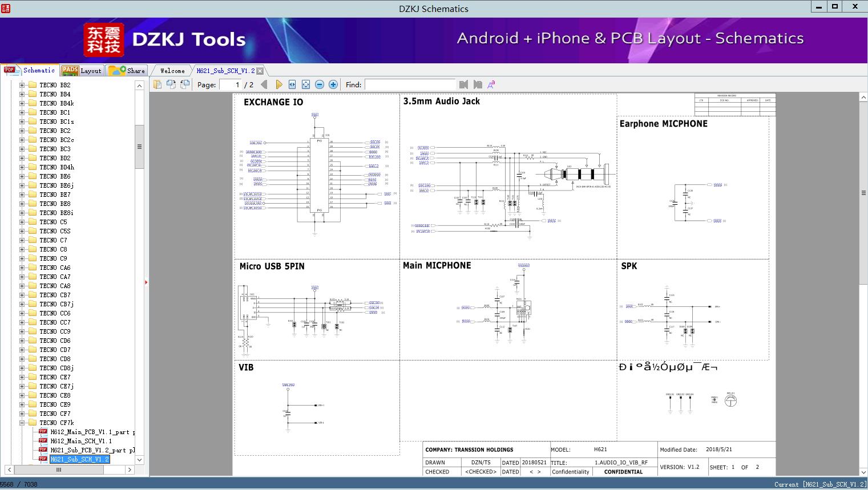Collapse the TECNO CF7k folder
Viewport: 868px width, 490px height.
22,423
